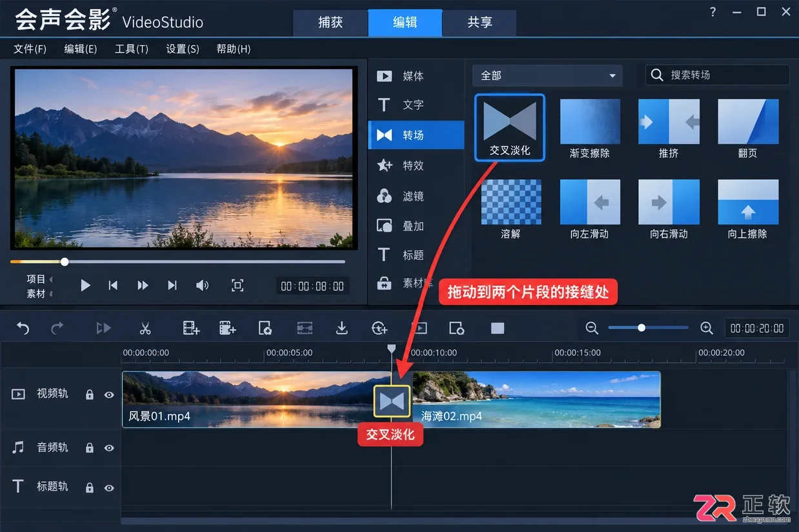Viewport: 799px width, 532px height.
Task: Open the 滤镜 filters panel
Action: pos(416,196)
